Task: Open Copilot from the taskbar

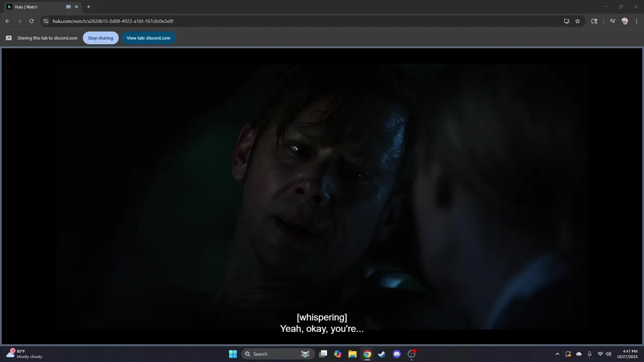Action: 338,354
